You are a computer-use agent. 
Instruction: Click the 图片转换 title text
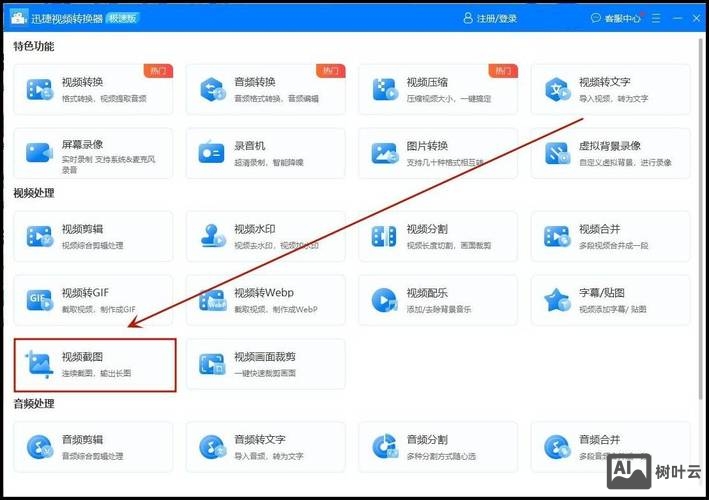tap(427, 146)
